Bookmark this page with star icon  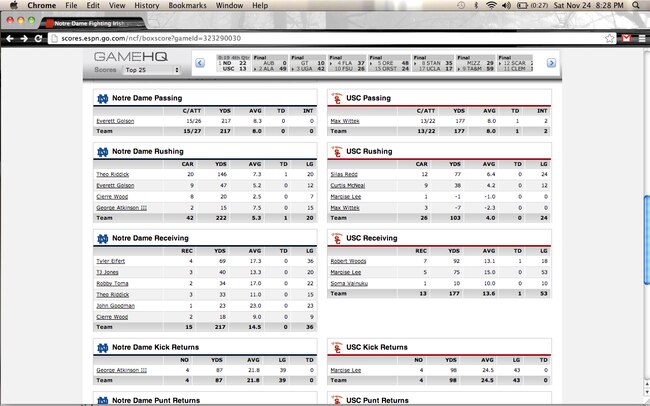[x=609, y=38]
